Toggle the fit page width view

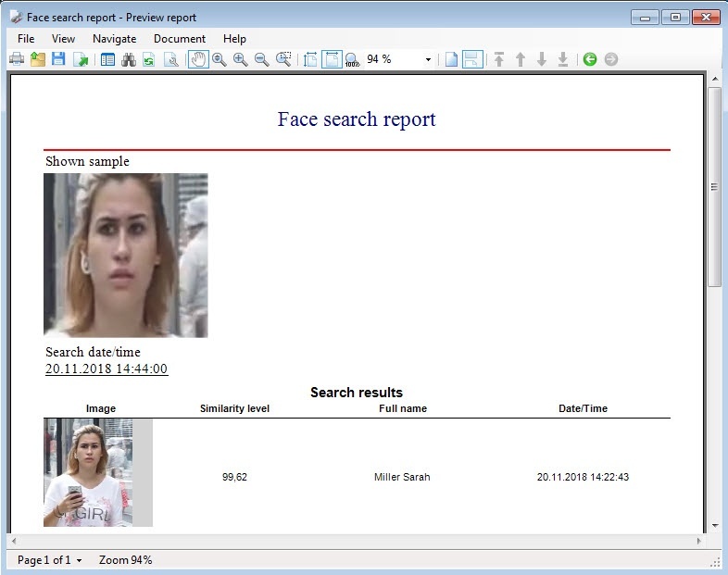(332, 59)
